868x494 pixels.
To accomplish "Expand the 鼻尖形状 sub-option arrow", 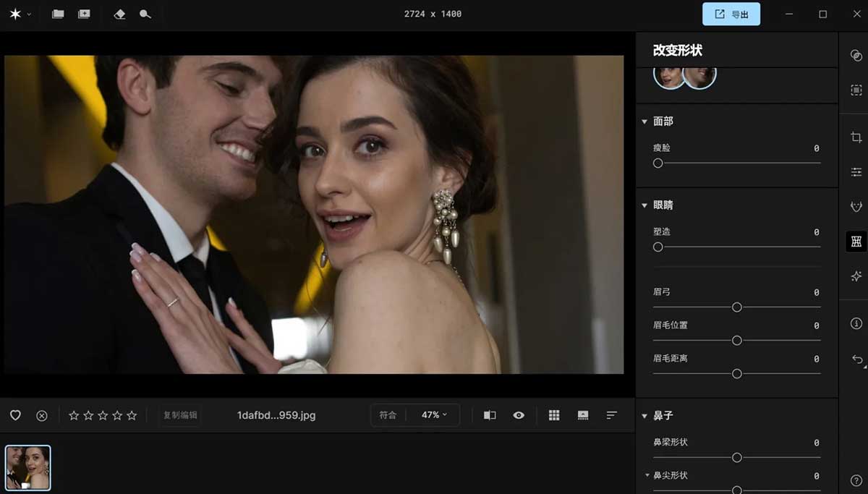I will (x=647, y=475).
